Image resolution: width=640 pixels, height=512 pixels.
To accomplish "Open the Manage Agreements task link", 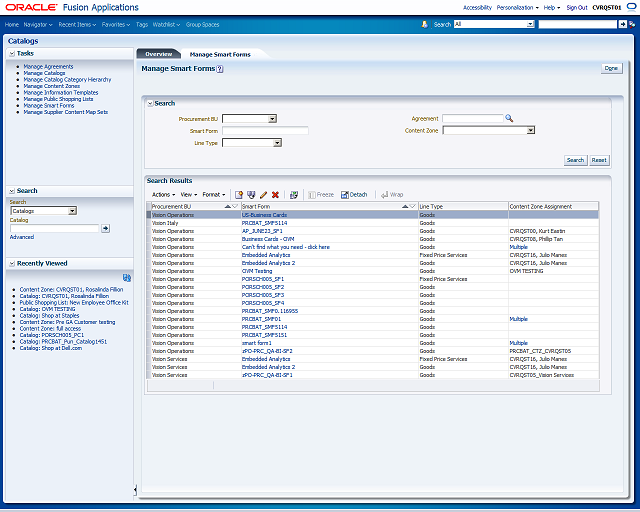I will [48, 67].
